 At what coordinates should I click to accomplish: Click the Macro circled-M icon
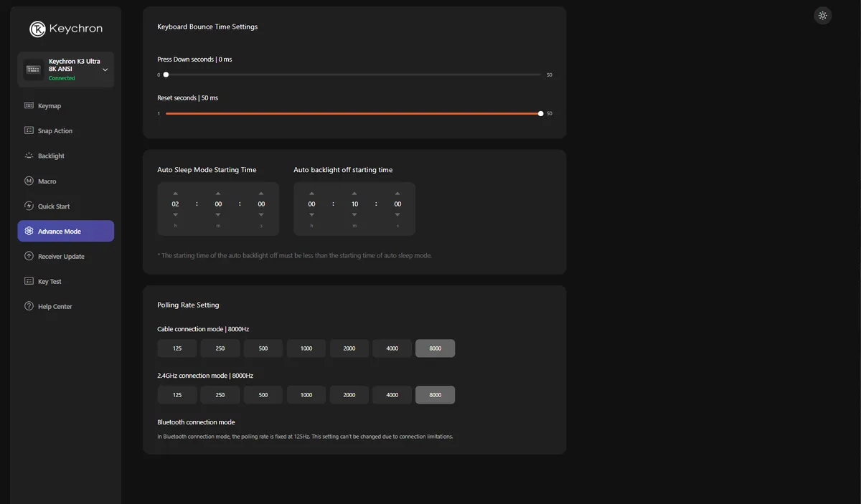pyautogui.click(x=29, y=181)
